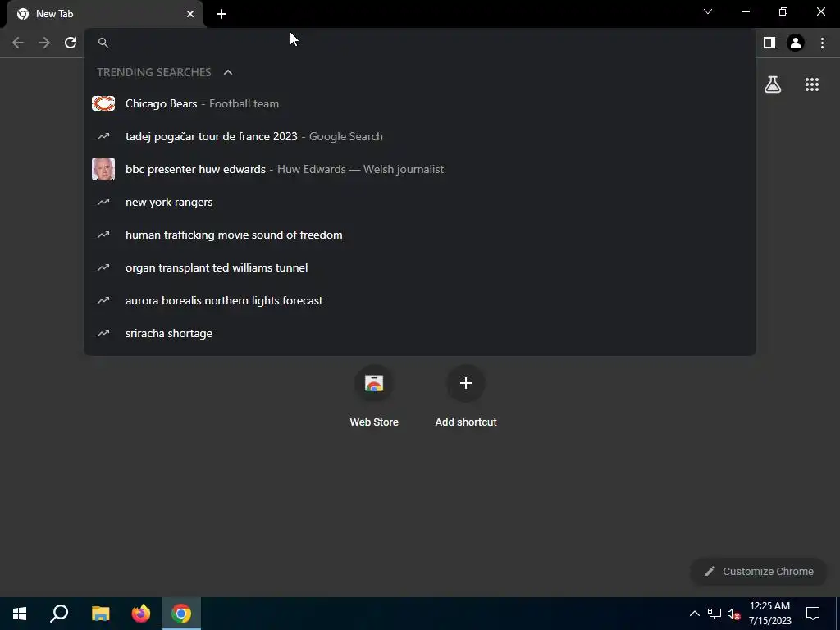The image size is (840, 630).
Task: Show hidden system tray icons
Action: [x=694, y=614]
